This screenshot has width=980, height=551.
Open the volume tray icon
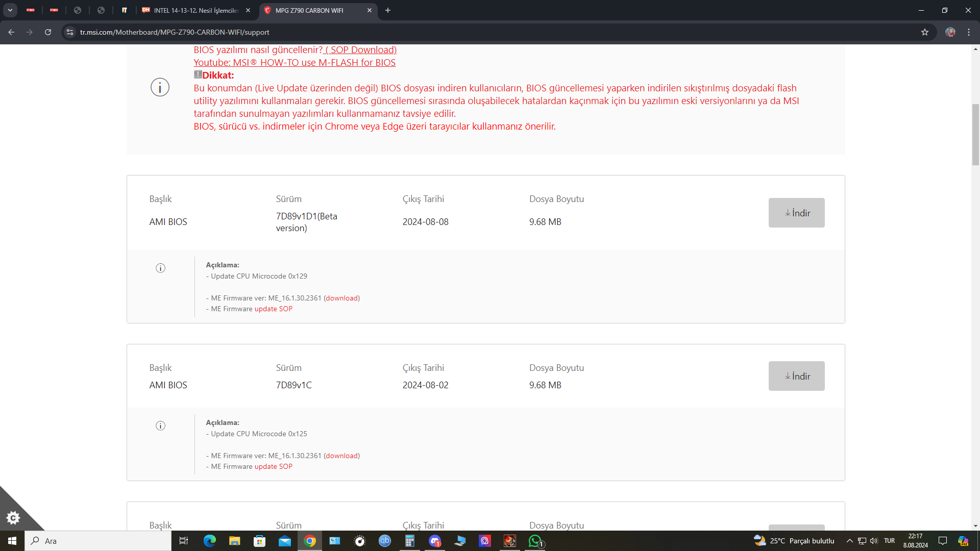point(874,541)
